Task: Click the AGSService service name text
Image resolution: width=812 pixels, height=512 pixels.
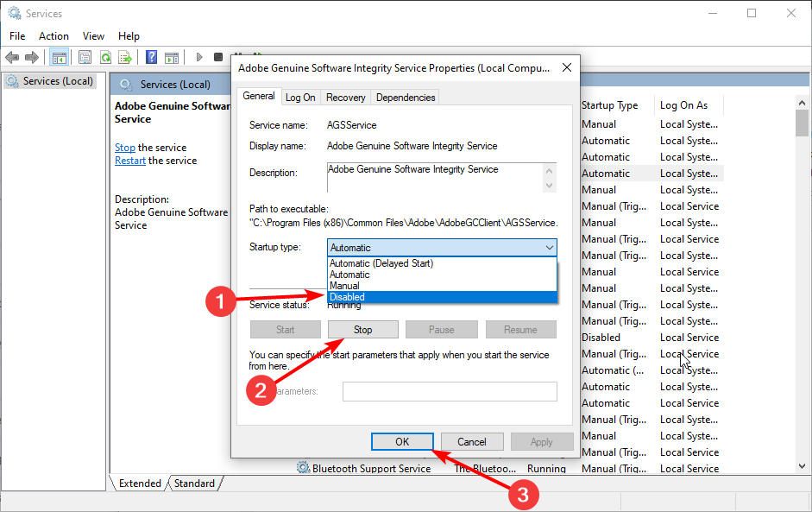Action: 351,125
